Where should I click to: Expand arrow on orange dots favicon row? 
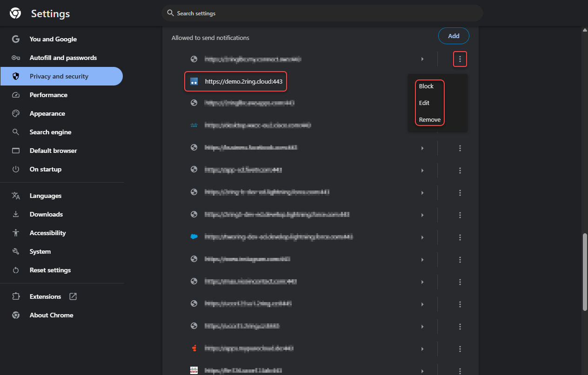(x=422, y=349)
